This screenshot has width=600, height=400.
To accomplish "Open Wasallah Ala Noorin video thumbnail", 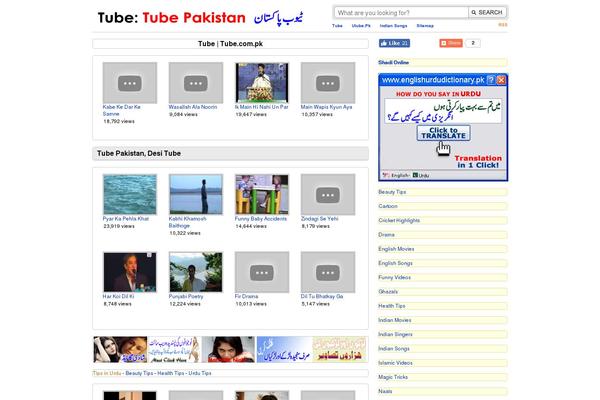I will click(x=196, y=83).
